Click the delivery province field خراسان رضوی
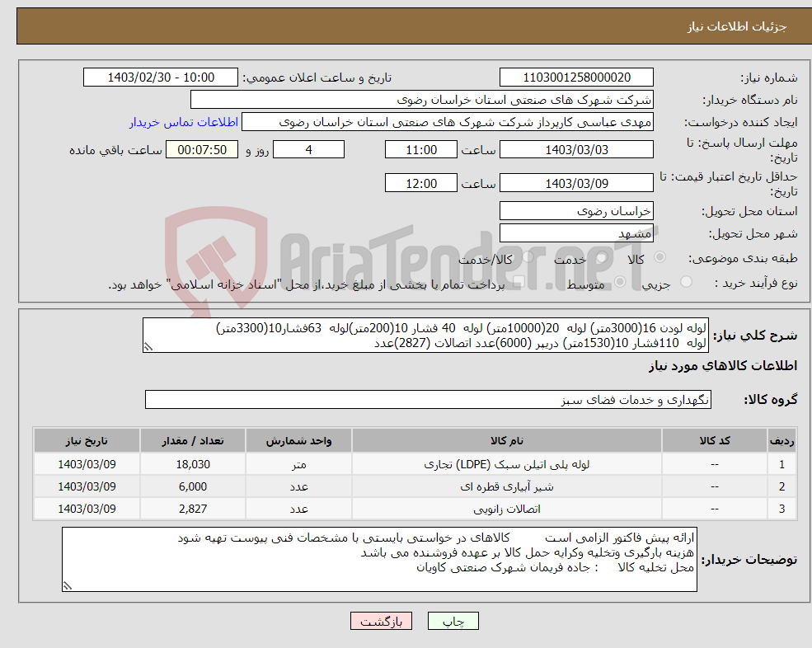The image size is (812, 648). click(x=576, y=211)
